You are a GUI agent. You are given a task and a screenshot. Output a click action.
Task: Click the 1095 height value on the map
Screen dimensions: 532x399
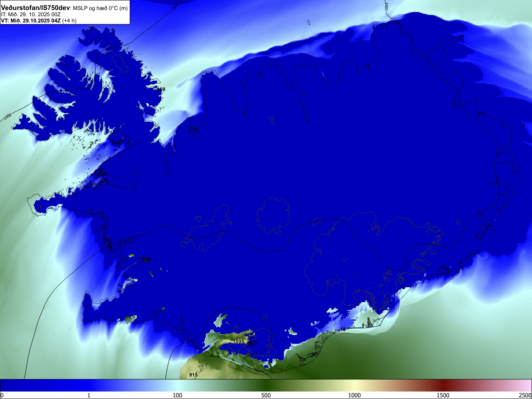point(239,341)
